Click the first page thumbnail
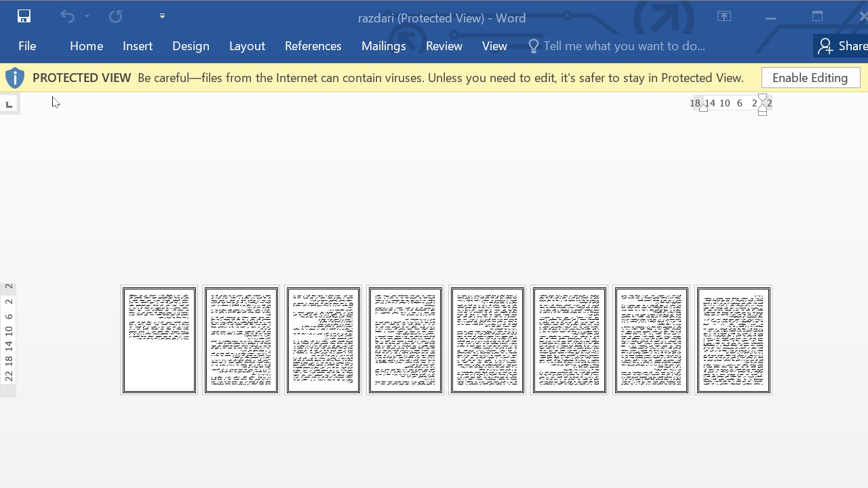The width and height of the screenshot is (868, 488). [159, 340]
